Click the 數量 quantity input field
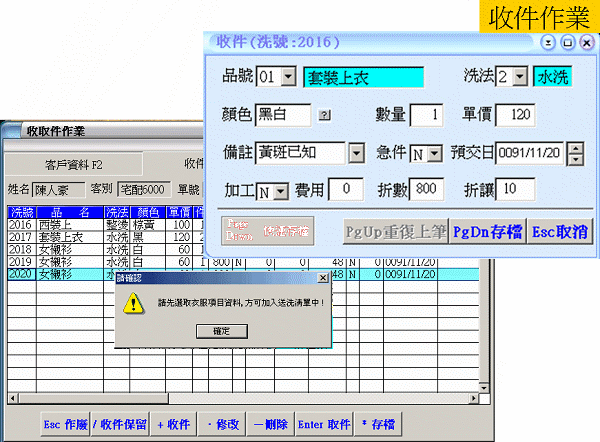Screen dimensions: 600x442 tap(425, 115)
